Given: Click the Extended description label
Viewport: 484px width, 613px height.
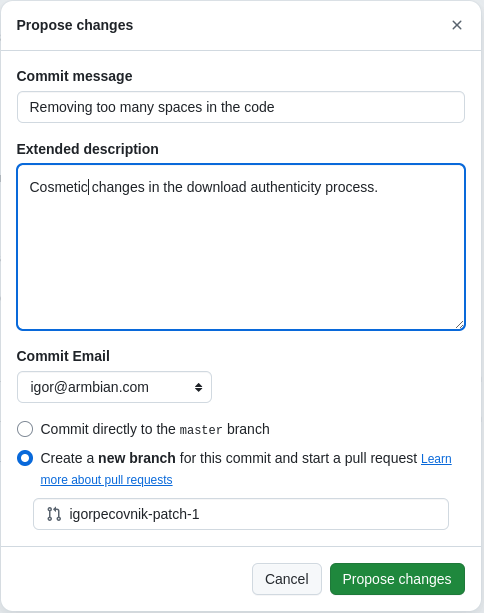Looking at the screenshot, I should [x=88, y=149].
